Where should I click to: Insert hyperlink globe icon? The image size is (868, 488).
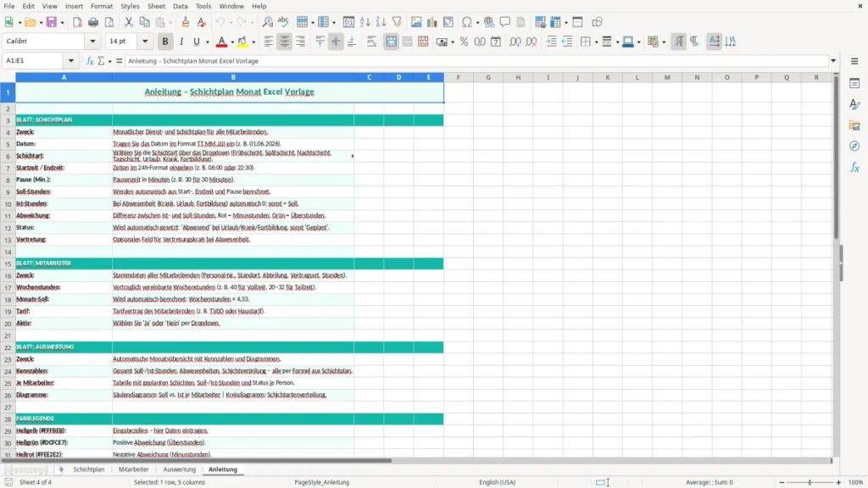(x=489, y=22)
